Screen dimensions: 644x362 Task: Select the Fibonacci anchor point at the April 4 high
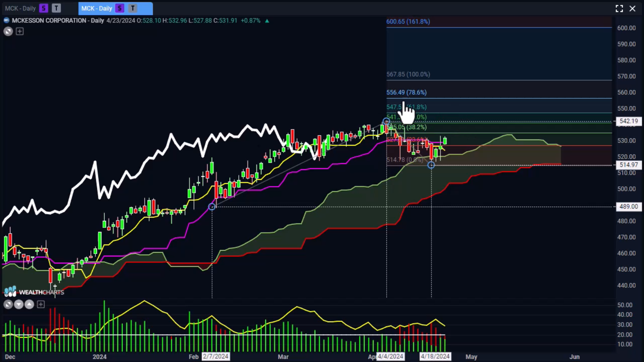[386, 121]
